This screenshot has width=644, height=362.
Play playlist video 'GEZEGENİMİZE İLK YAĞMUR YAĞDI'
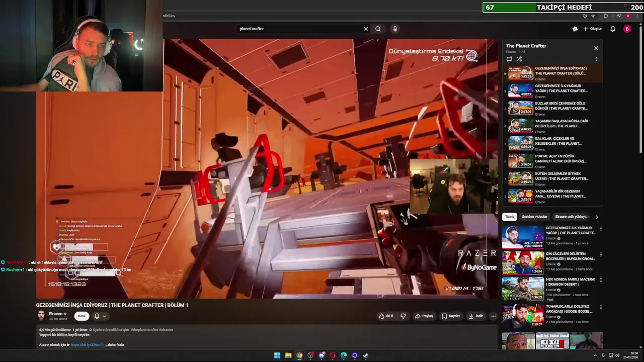click(x=553, y=91)
